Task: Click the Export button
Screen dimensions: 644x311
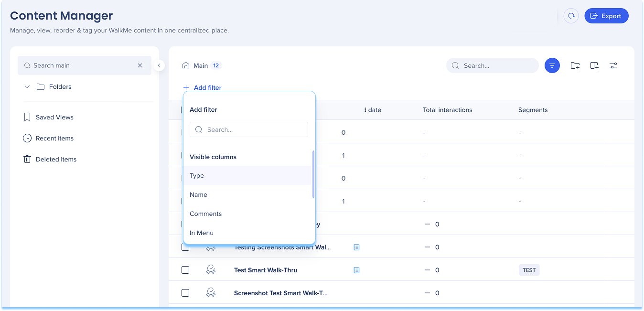Action: [606, 16]
